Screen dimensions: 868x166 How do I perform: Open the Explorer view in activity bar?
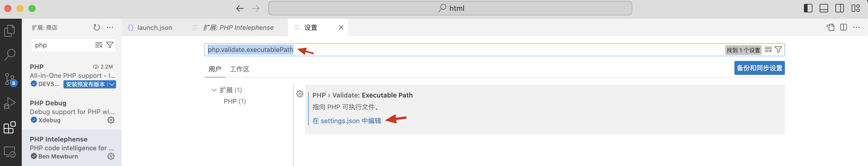(10, 31)
